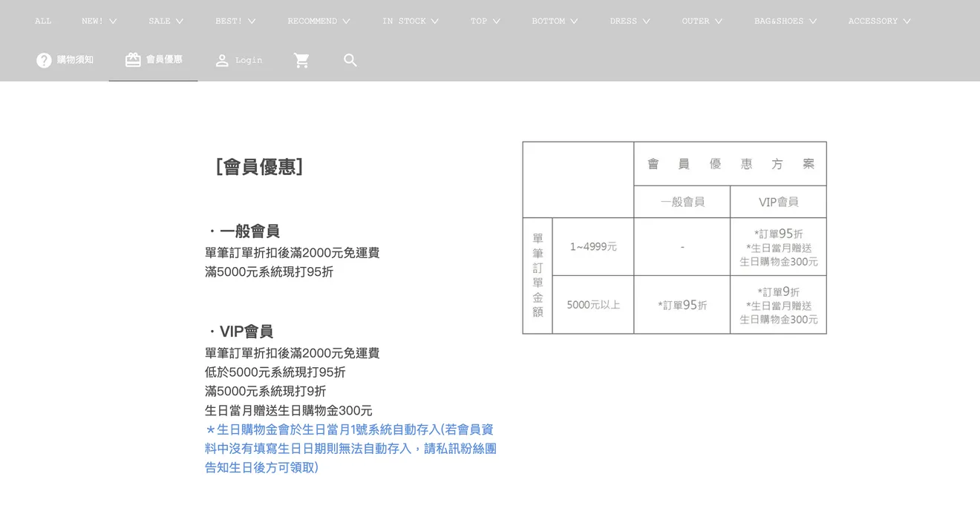This screenshot has width=980, height=514.
Task: Click the 一般會員 table column header
Action: 682,202
